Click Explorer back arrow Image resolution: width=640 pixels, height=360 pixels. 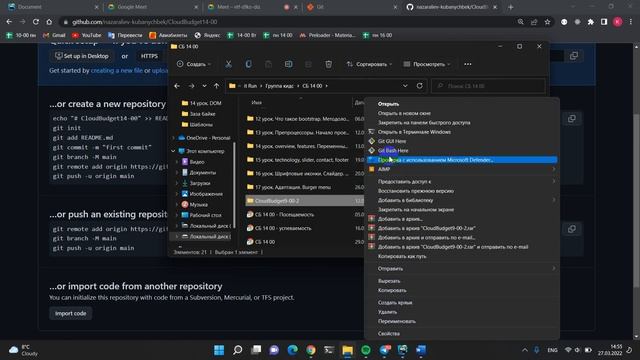pos(177,86)
